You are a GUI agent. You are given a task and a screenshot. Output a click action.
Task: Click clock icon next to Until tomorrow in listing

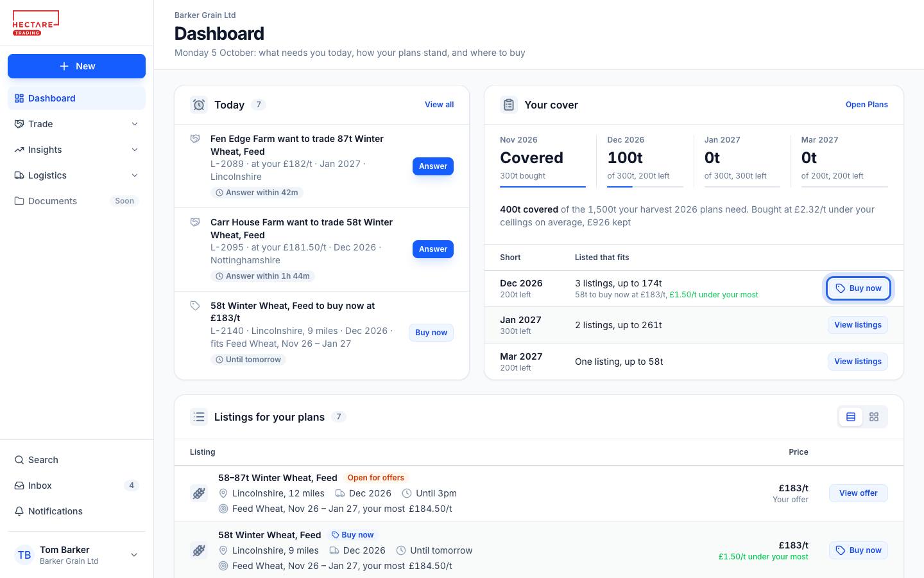pyautogui.click(x=401, y=550)
